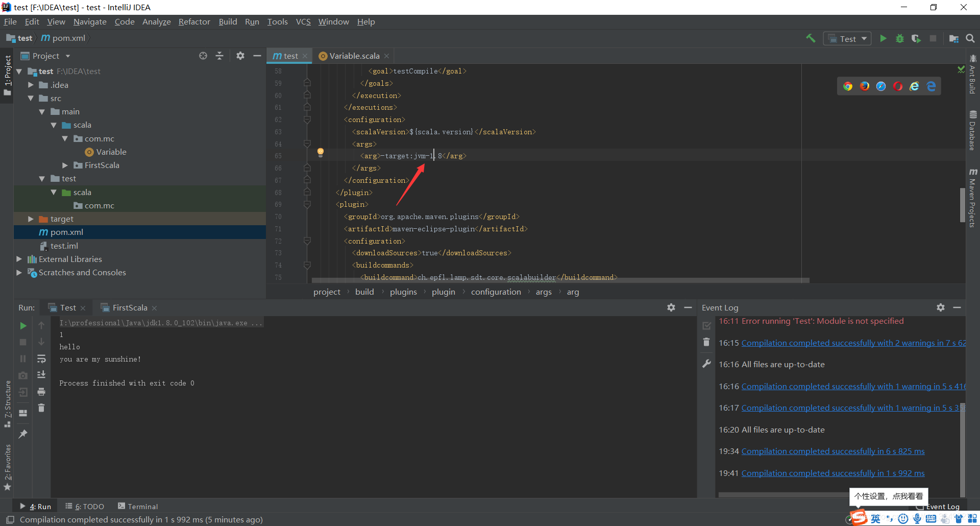The height and width of the screenshot is (526, 980).
Task: Select test.iml in the project tree
Action: (x=64, y=246)
